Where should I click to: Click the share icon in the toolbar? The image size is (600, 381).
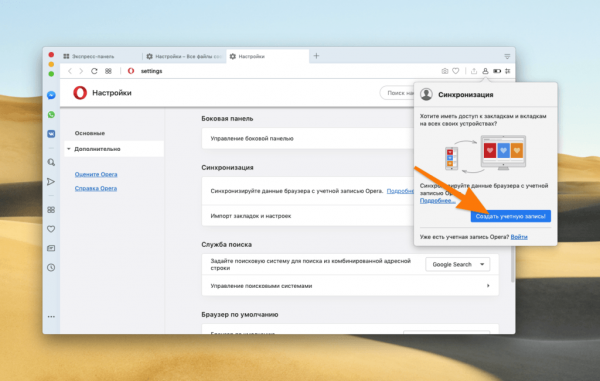coord(474,71)
